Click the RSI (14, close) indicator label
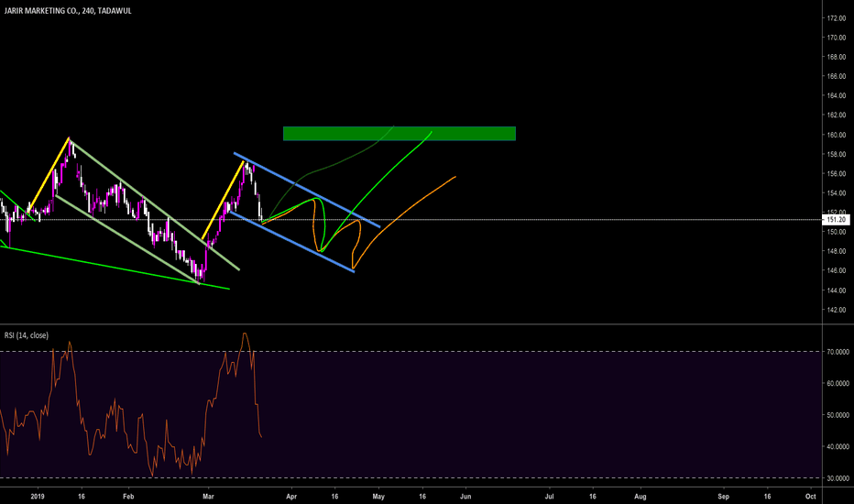 coord(27,335)
